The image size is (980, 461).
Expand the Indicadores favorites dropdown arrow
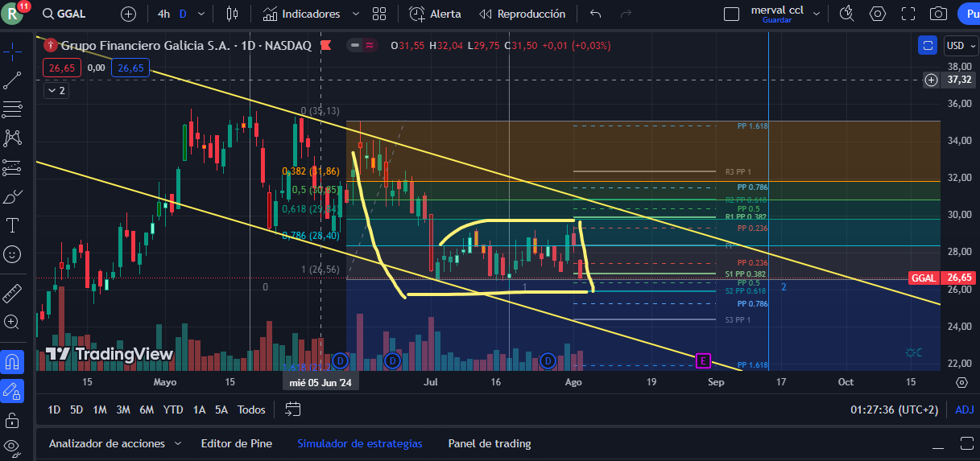[355, 14]
